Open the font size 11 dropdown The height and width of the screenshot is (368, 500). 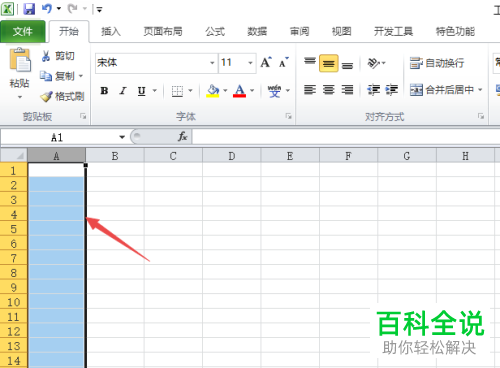tap(250, 63)
